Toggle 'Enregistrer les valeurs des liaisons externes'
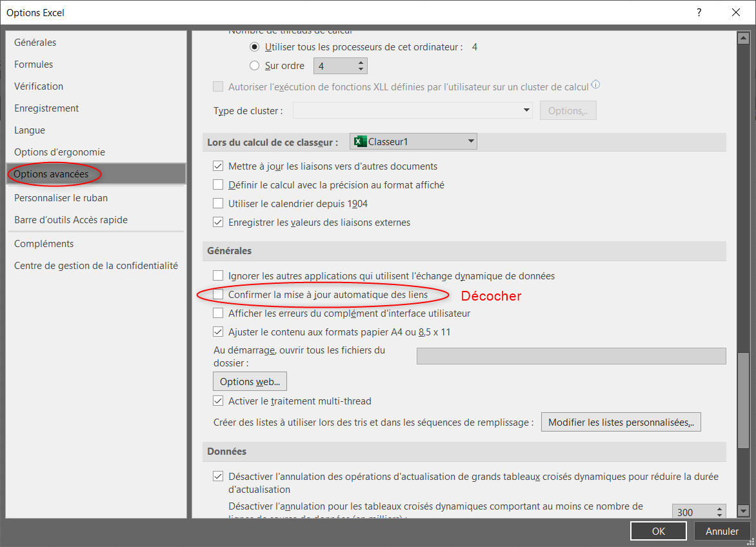 (218, 222)
